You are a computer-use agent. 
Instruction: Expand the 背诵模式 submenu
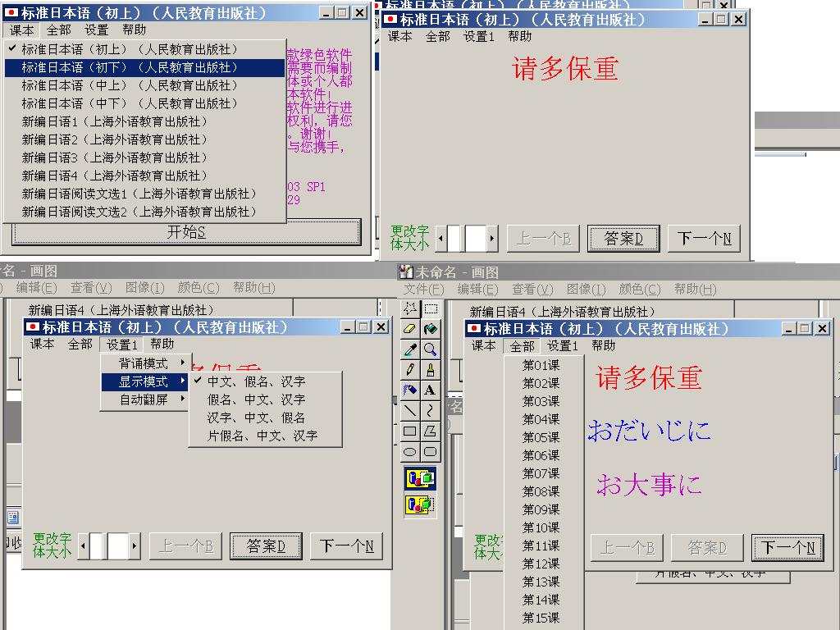pyautogui.click(x=144, y=363)
